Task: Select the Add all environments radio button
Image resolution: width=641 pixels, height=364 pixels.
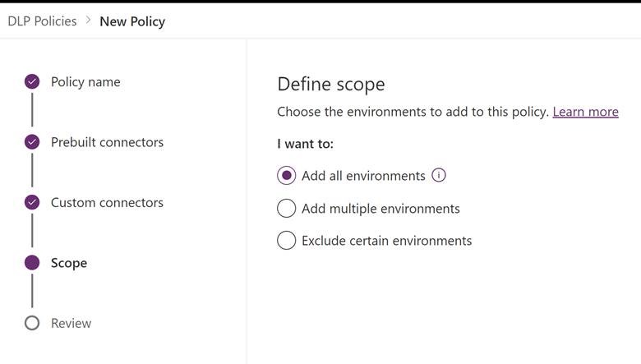Action: coord(286,176)
